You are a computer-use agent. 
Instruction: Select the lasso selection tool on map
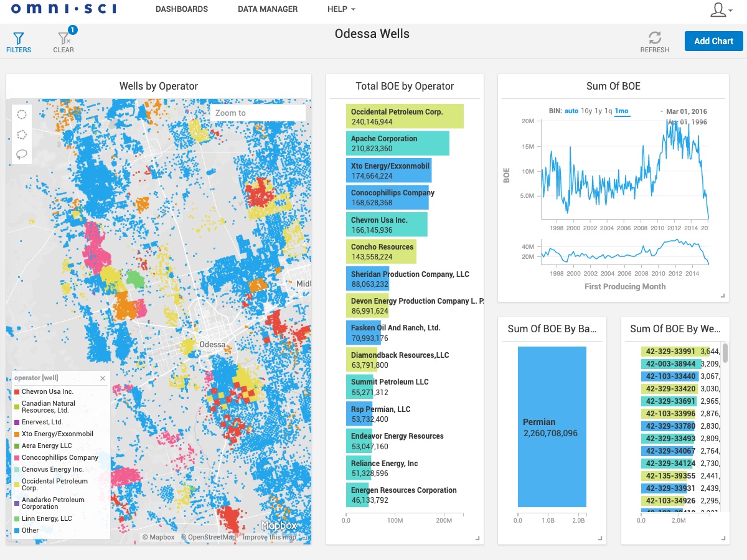pyautogui.click(x=22, y=154)
